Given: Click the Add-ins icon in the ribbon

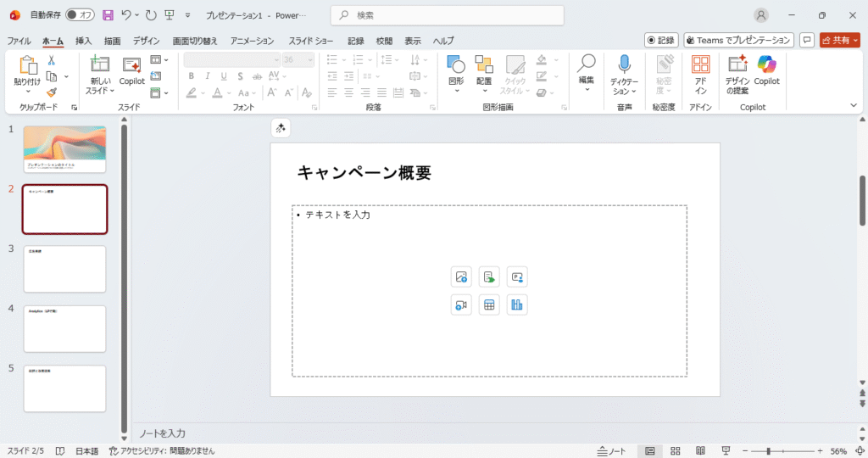Looking at the screenshot, I should [x=700, y=65].
